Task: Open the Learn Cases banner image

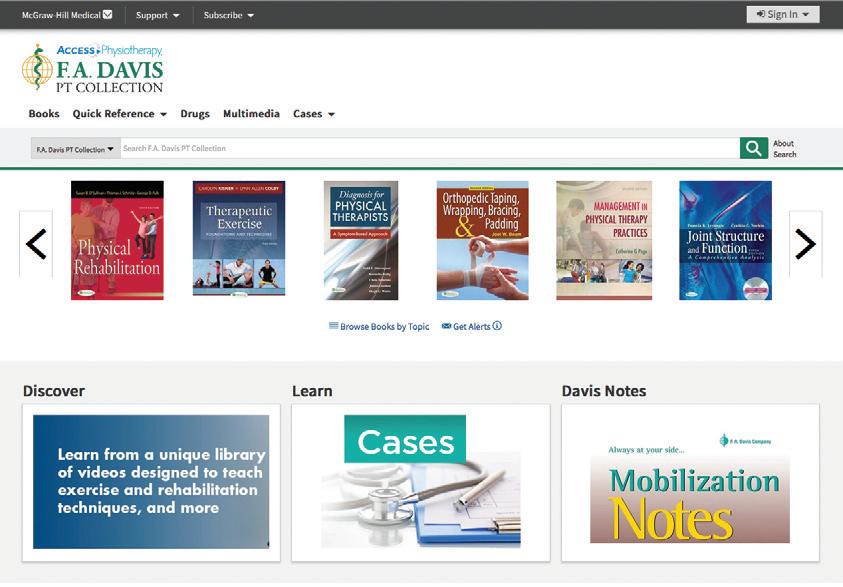Action: point(421,482)
